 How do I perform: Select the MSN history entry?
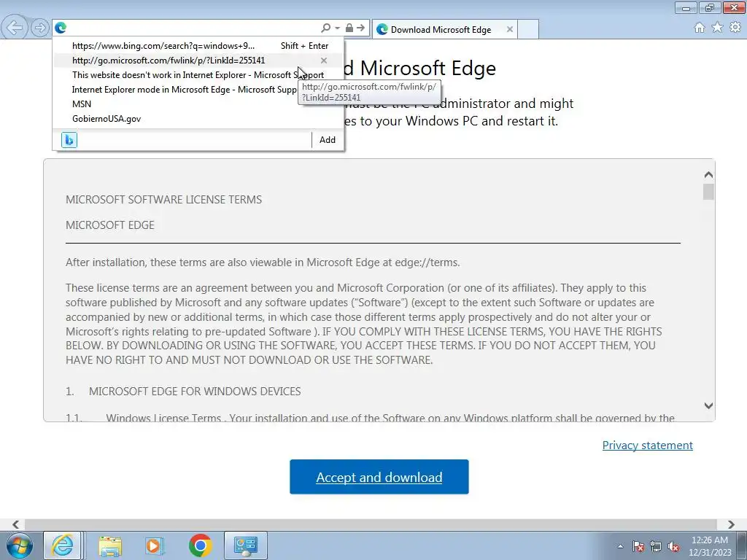198,104
